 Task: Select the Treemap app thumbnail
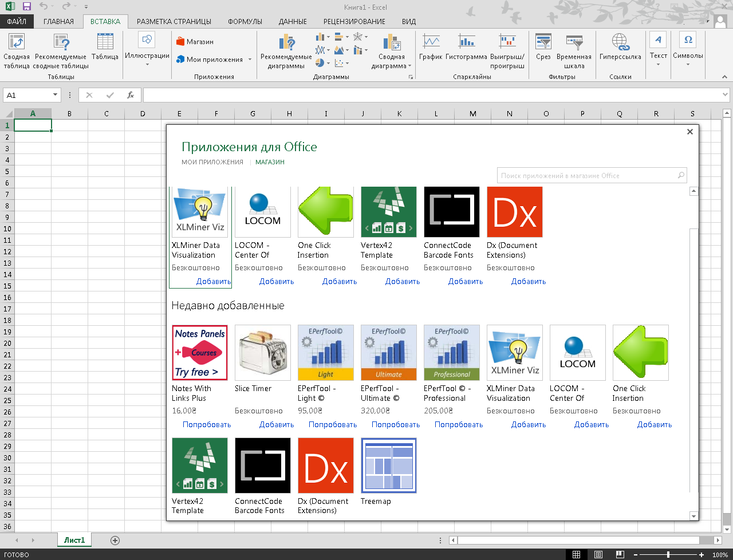[389, 466]
